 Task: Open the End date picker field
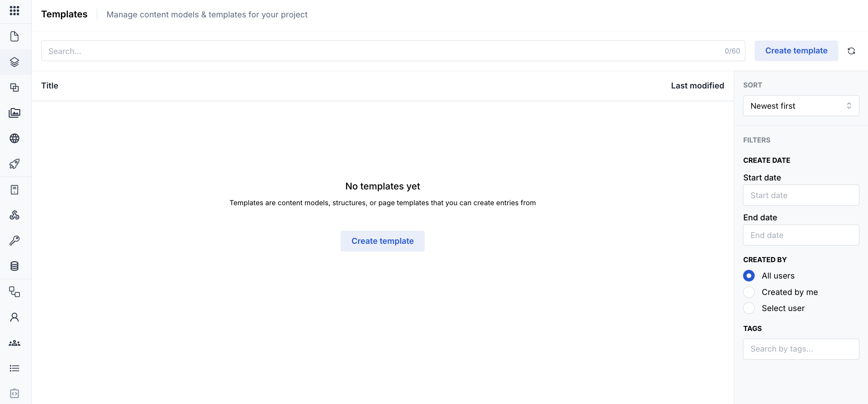[801, 235]
